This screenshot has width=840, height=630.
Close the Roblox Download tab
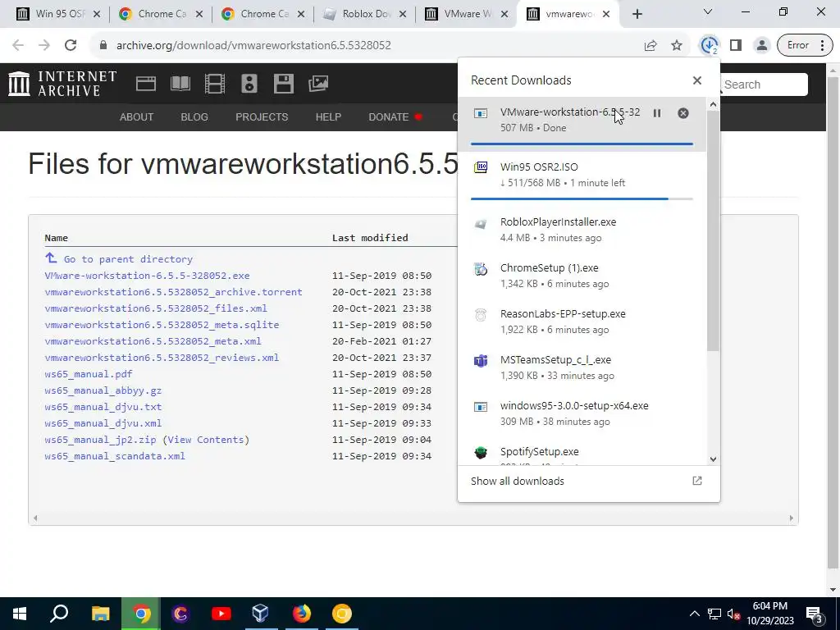coord(403,15)
